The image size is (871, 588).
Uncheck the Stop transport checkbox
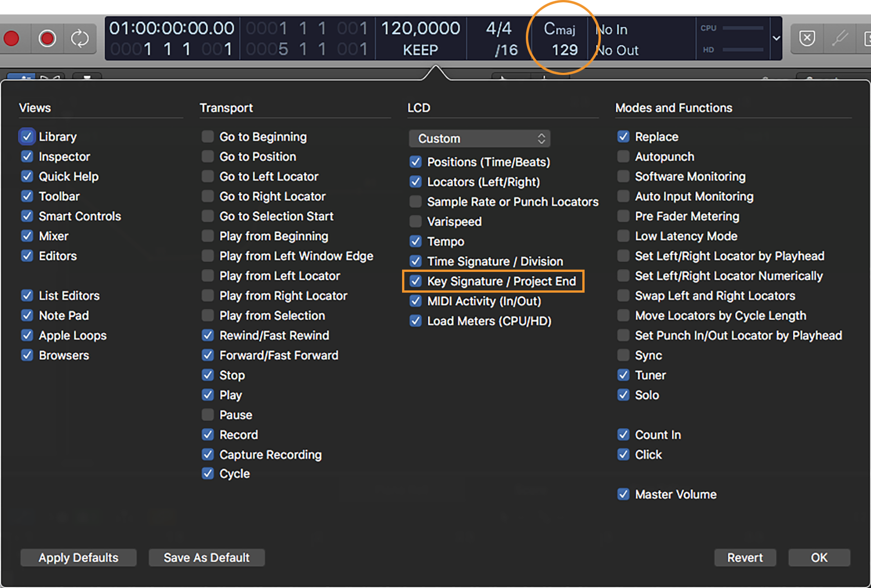tap(208, 375)
